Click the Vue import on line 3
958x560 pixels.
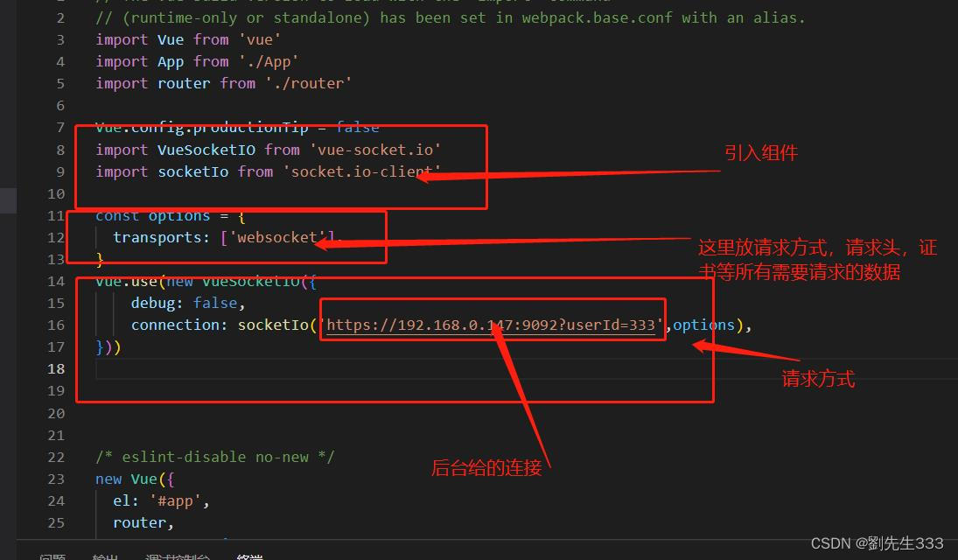(171, 38)
